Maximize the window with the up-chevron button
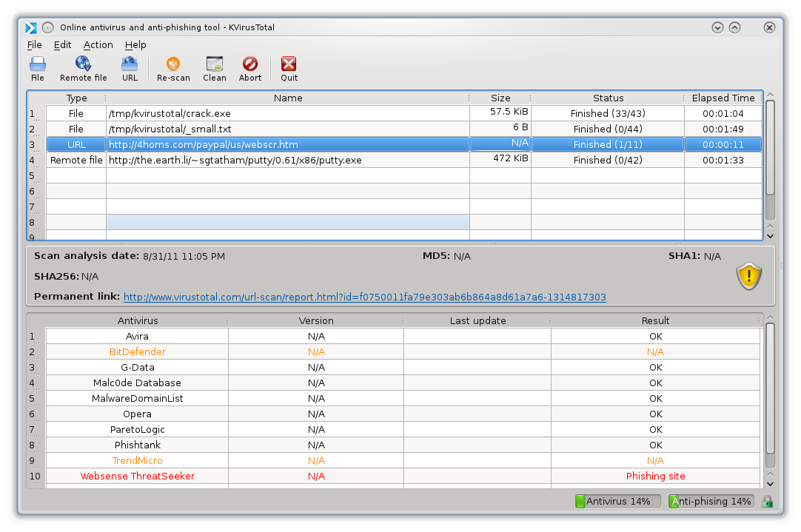This screenshot has height=532, width=801. (x=734, y=27)
